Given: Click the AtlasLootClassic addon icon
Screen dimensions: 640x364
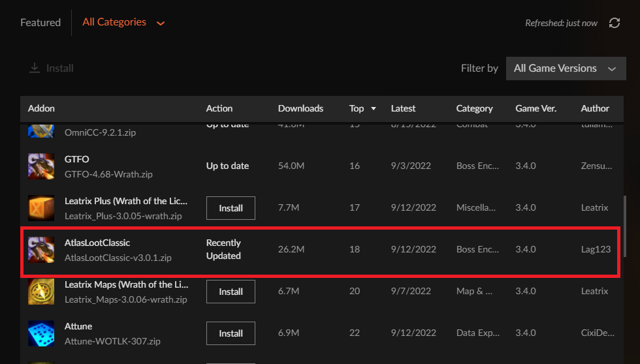Looking at the screenshot, I should tap(40, 249).
